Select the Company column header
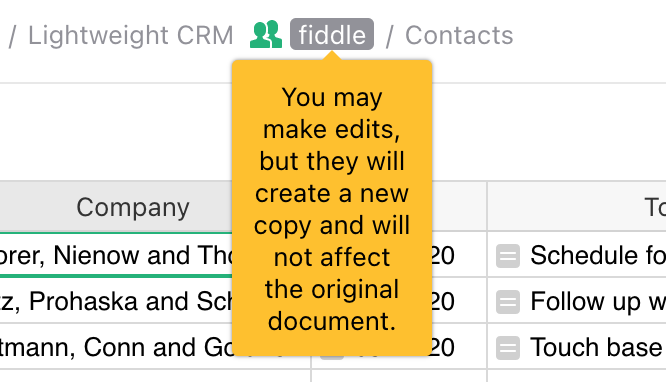This screenshot has width=666, height=382. (133, 207)
